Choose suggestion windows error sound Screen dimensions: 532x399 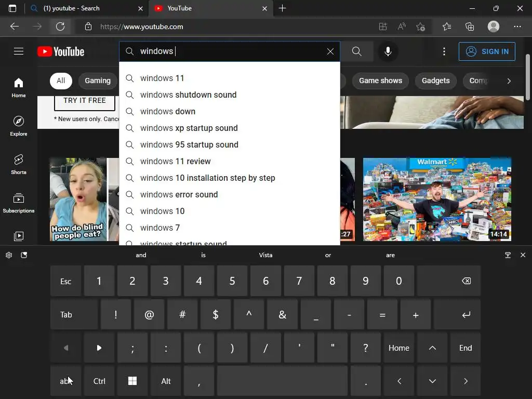pos(229,194)
